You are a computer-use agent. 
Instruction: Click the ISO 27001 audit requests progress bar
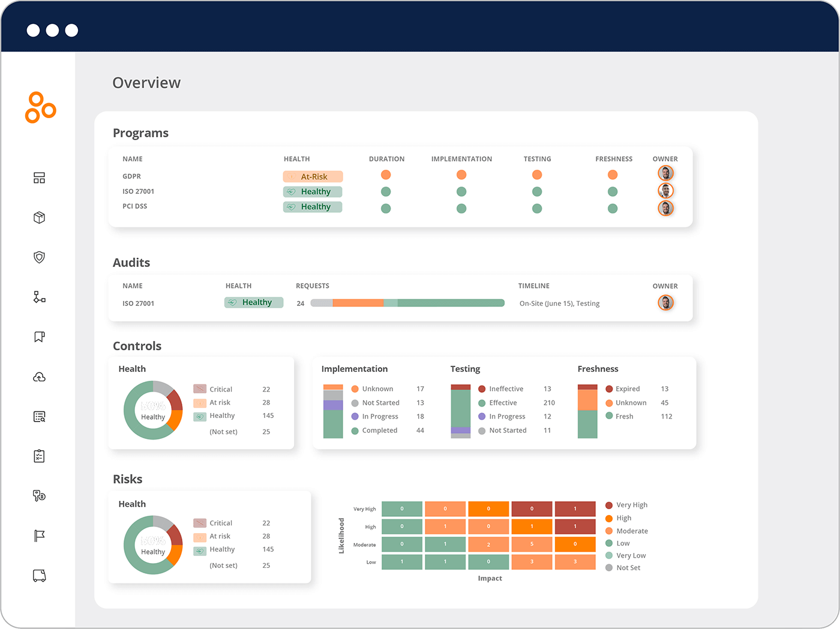(x=407, y=303)
